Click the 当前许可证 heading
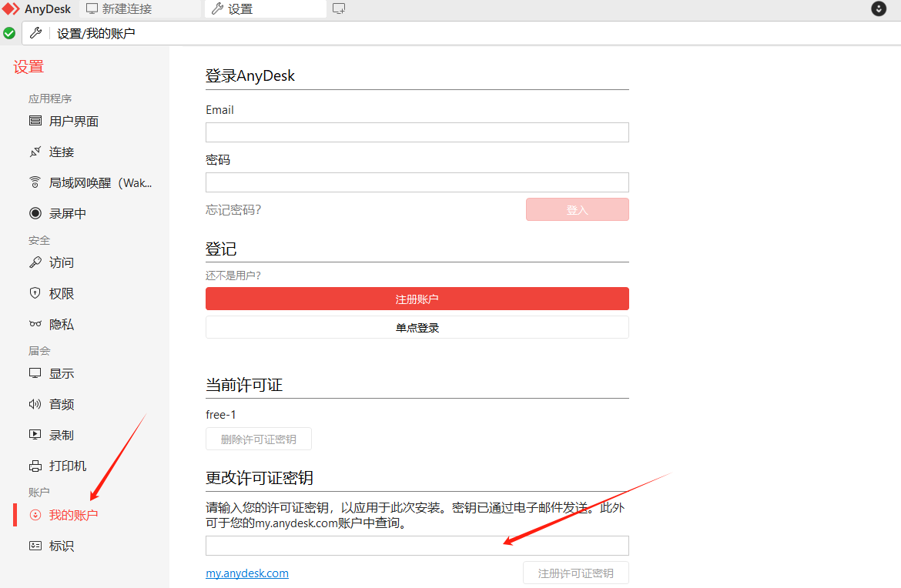This screenshot has height=588, width=901. (244, 385)
